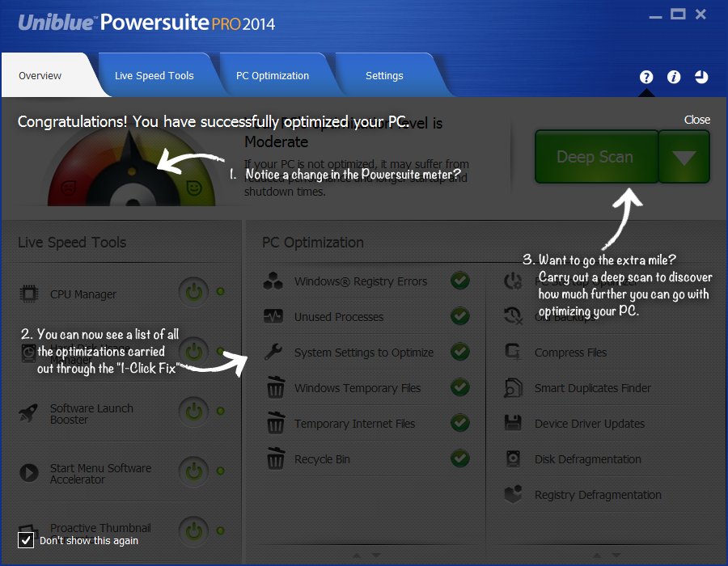Open Compress Files link

point(570,353)
